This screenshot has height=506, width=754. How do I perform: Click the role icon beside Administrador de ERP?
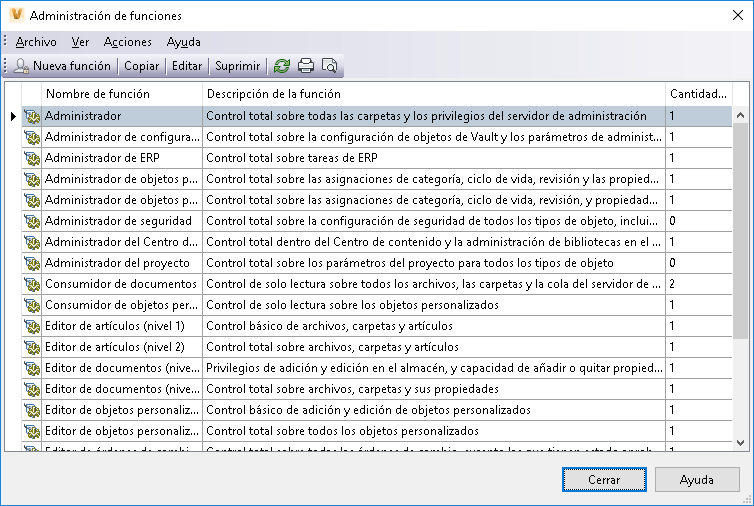point(32,158)
